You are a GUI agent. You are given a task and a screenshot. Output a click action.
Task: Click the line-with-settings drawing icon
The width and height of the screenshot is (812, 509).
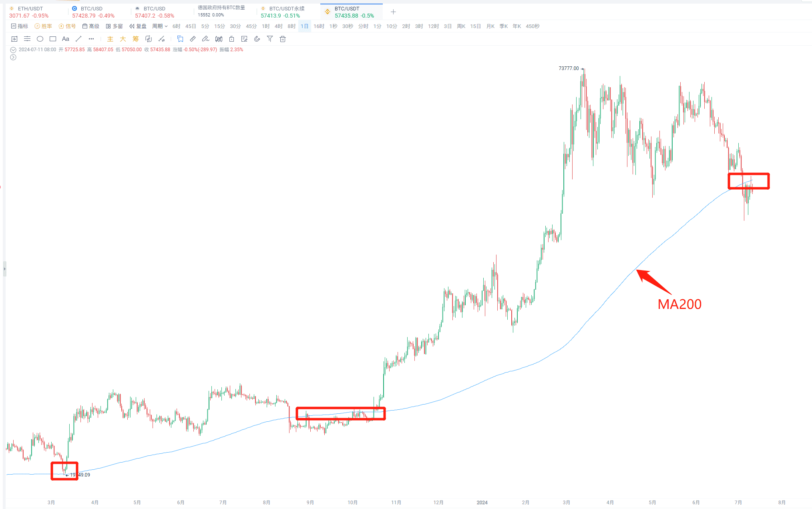161,39
